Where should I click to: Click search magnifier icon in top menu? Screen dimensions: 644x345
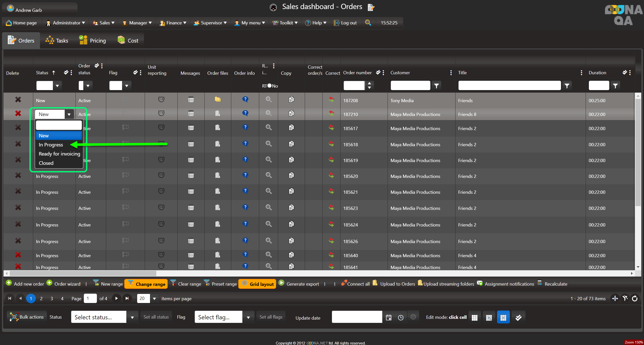(368, 23)
